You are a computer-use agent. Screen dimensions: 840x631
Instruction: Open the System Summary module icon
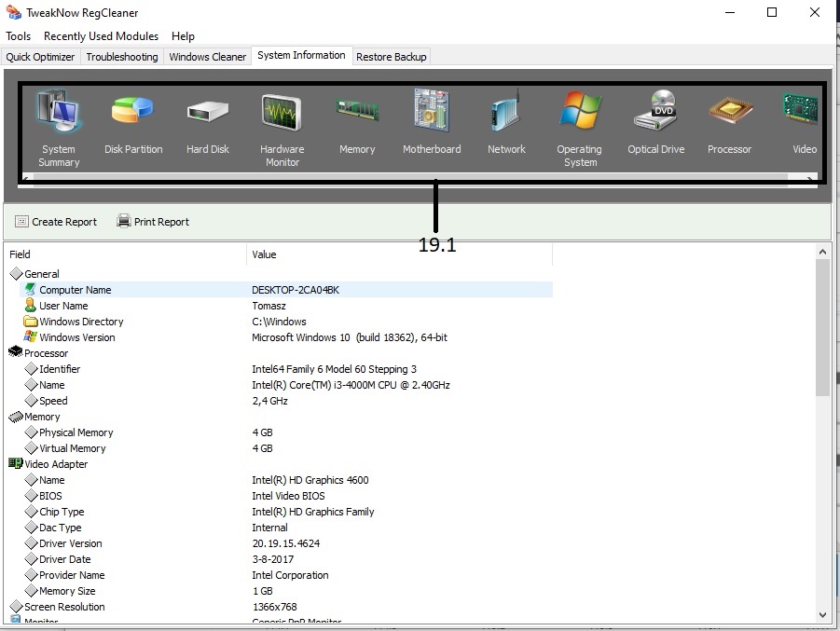point(59,112)
